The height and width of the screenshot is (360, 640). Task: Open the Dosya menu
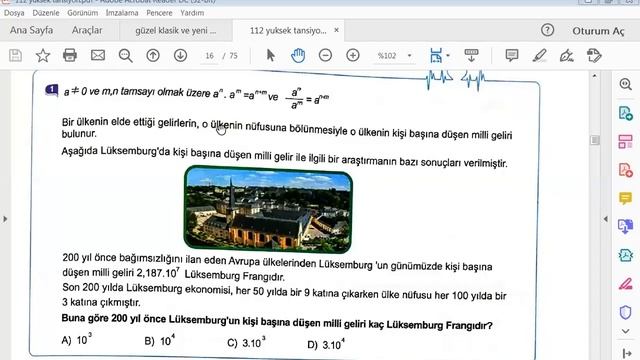coord(14,13)
